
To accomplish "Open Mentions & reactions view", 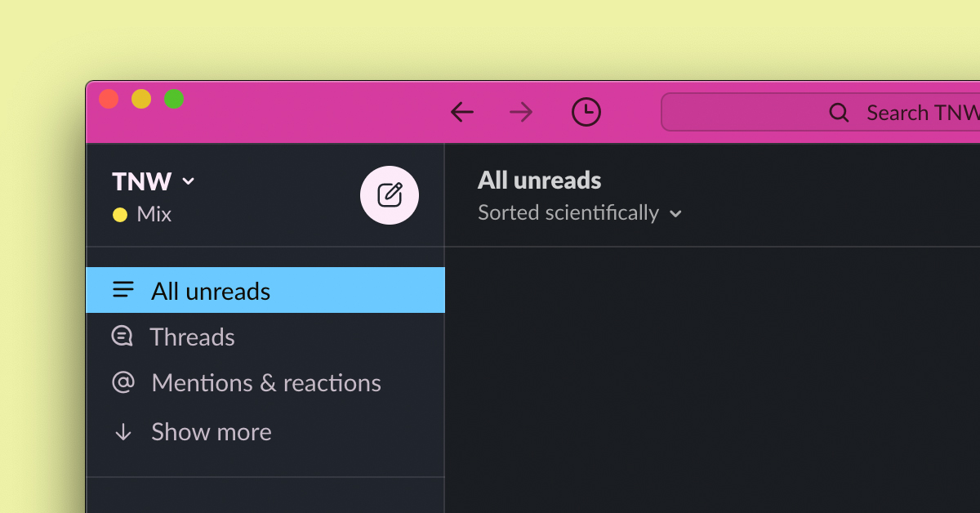I will pyautogui.click(x=265, y=382).
